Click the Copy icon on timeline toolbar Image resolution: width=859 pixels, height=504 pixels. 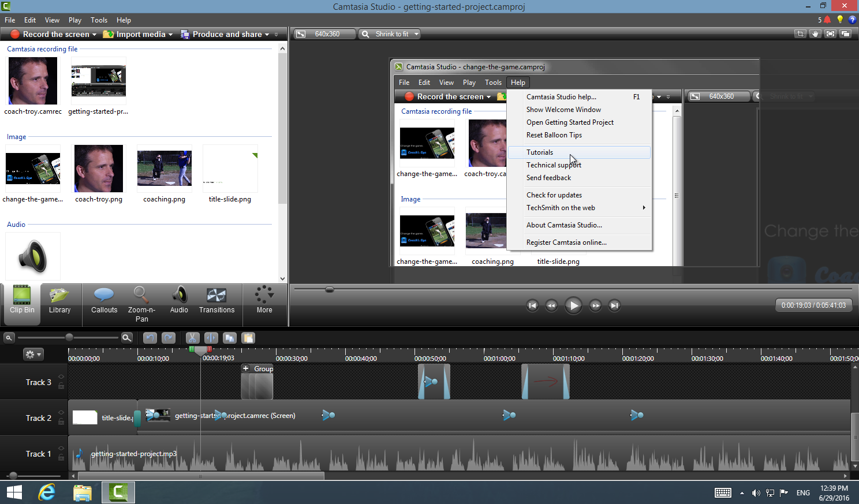click(x=230, y=338)
